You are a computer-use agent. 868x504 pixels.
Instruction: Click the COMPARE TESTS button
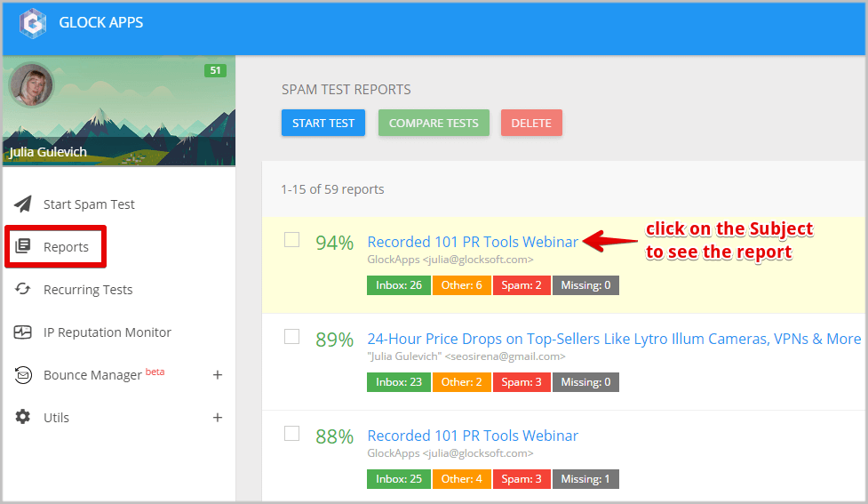tap(434, 123)
